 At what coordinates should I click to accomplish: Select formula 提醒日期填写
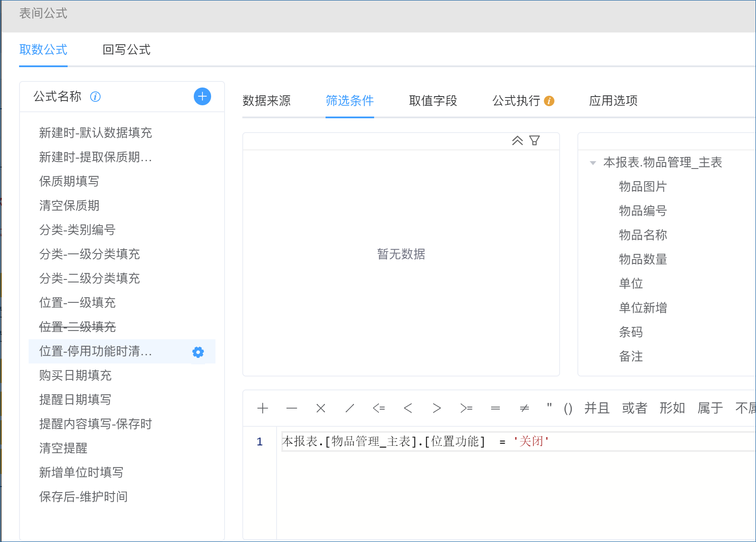(122, 399)
